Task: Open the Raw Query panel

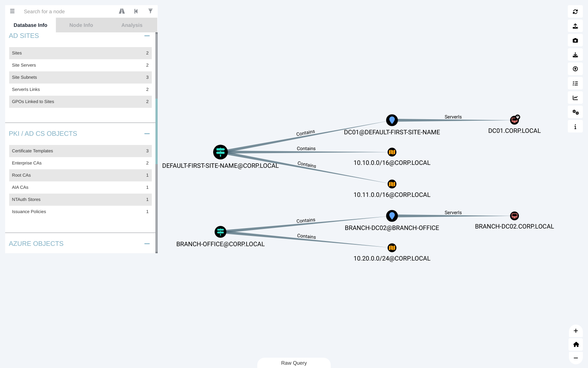Action: click(x=294, y=363)
